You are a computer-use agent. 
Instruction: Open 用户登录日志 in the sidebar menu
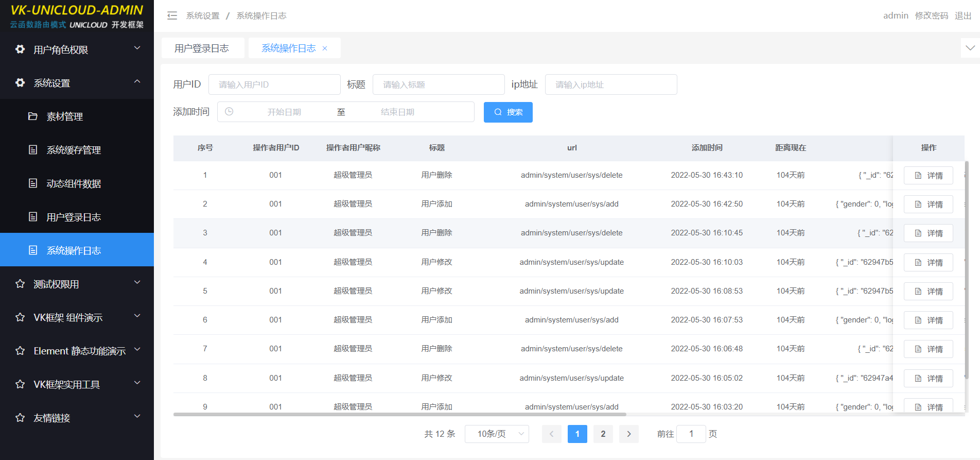tap(77, 217)
